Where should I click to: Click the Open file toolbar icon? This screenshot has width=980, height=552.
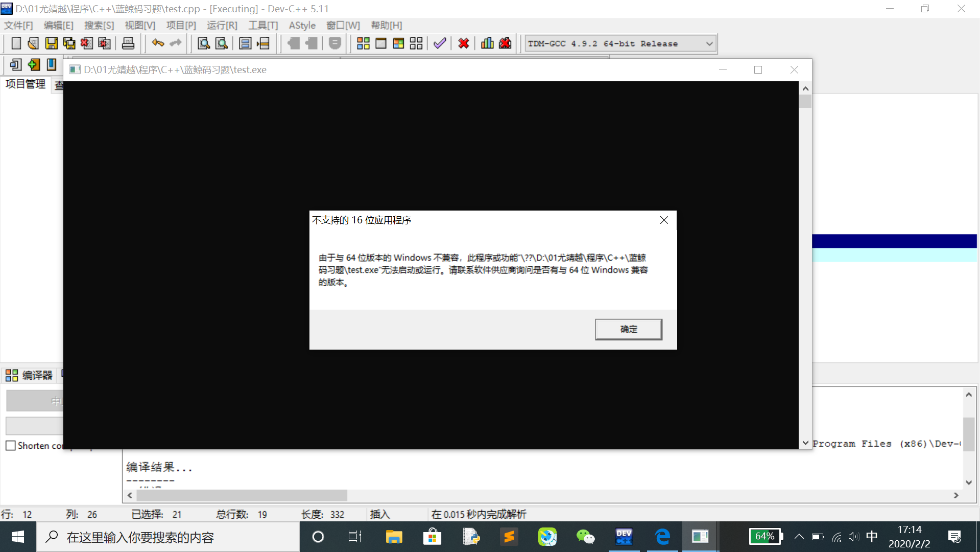(33, 43)
